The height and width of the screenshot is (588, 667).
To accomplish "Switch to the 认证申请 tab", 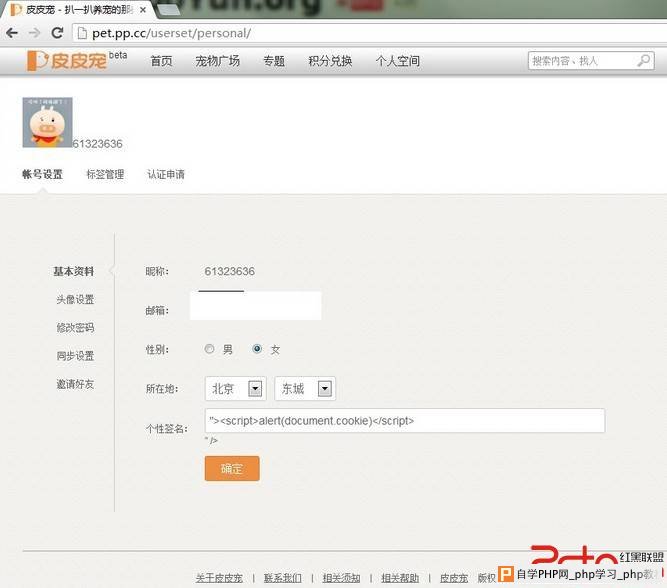I will [165, 174].
